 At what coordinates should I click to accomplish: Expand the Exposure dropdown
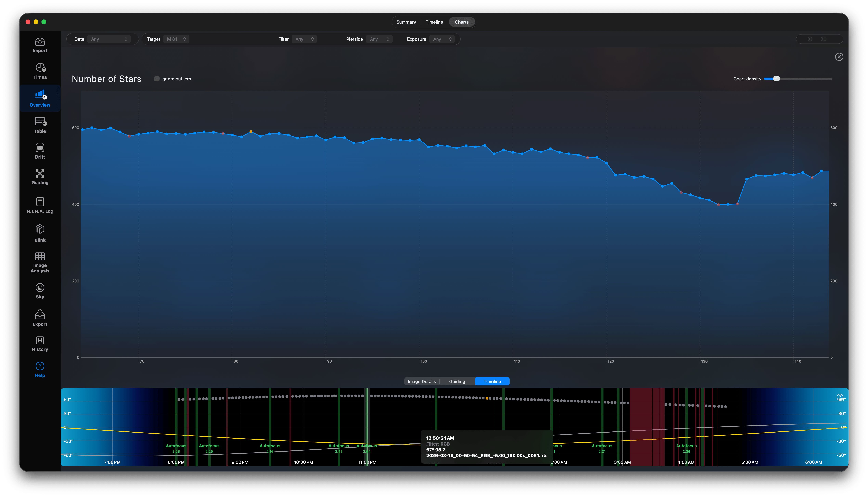[442, 39]
